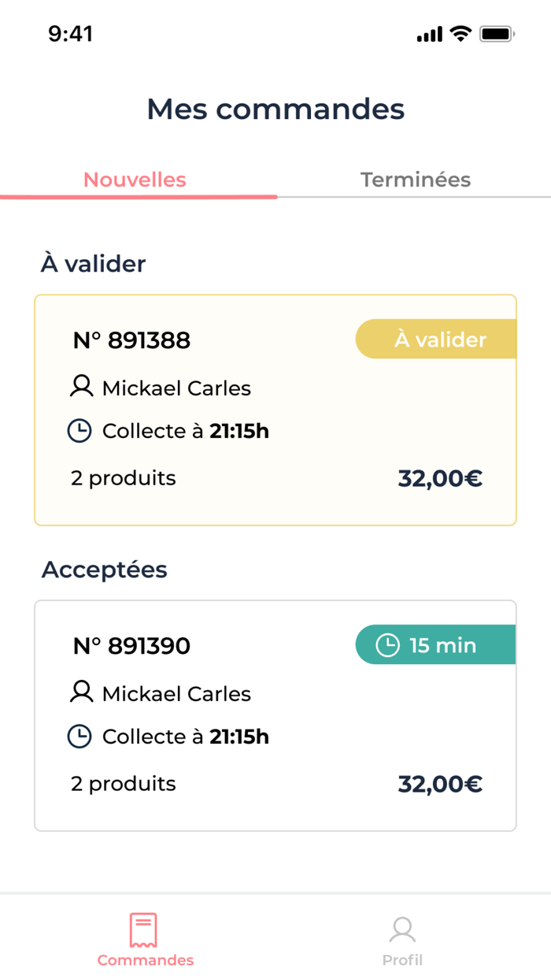Click the clock icon inside the 15 min badge

point(387,644)
